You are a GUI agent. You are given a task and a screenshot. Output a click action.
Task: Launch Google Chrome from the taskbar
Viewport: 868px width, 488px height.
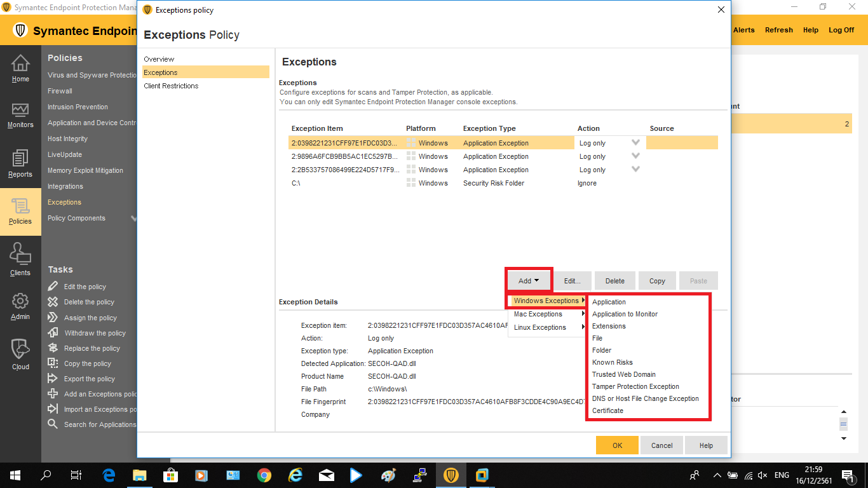coord(264,475)
